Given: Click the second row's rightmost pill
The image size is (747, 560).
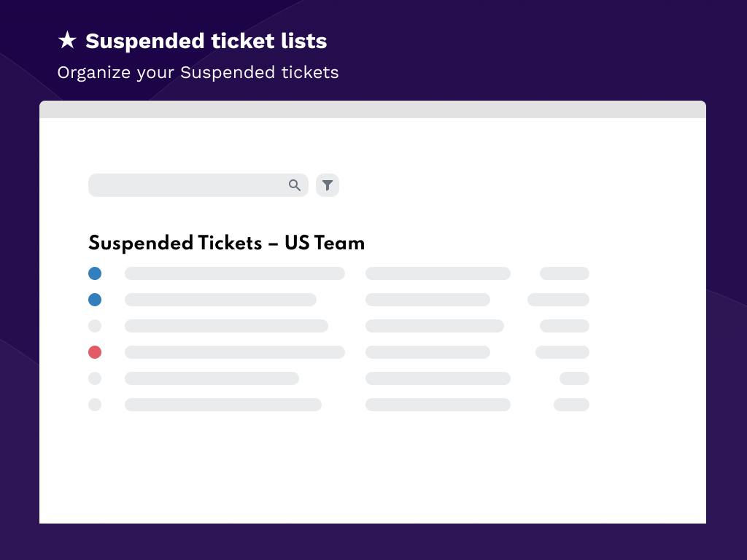Looking at the screenshot, I should coord(558,300).
